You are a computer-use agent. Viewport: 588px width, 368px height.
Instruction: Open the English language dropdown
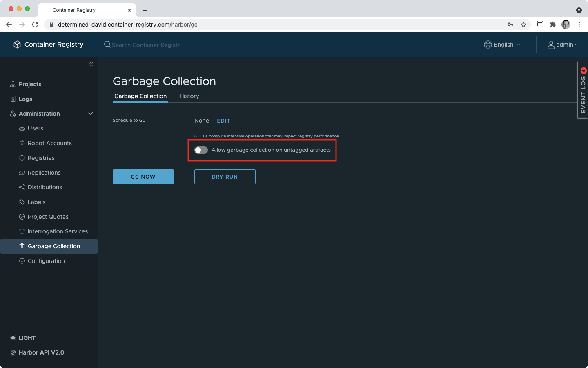[502, 45]
